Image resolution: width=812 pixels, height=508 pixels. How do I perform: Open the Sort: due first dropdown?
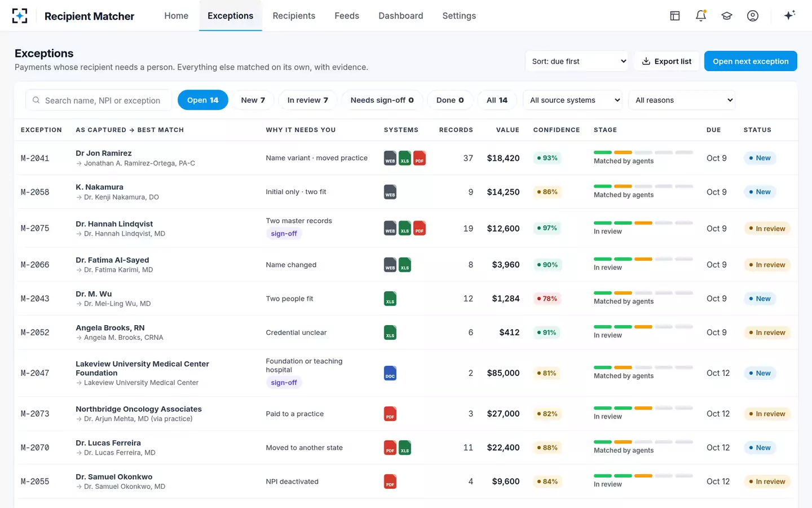[x=577, y=61]
